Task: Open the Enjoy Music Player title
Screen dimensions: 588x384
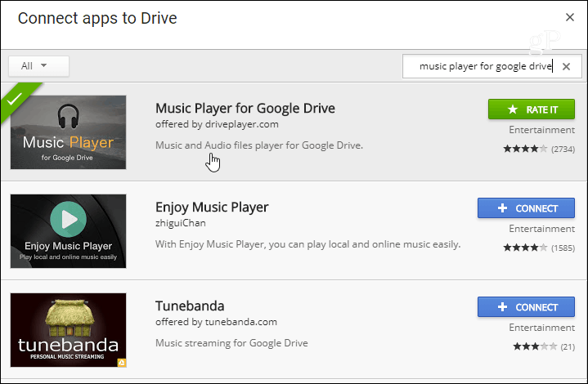Action: click(x=212, y=208)
